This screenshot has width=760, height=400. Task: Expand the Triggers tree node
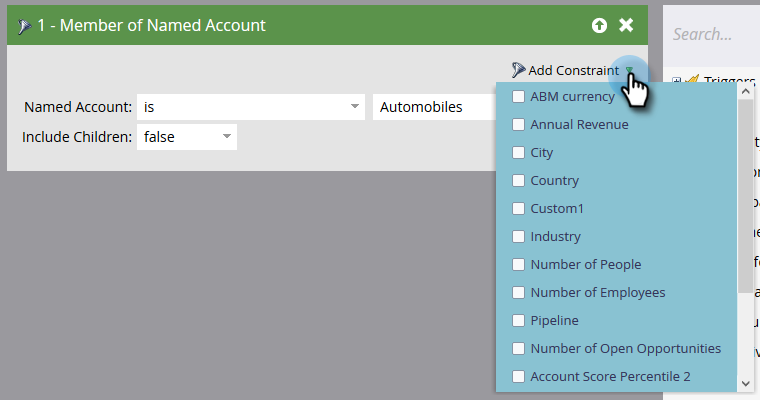677,82
